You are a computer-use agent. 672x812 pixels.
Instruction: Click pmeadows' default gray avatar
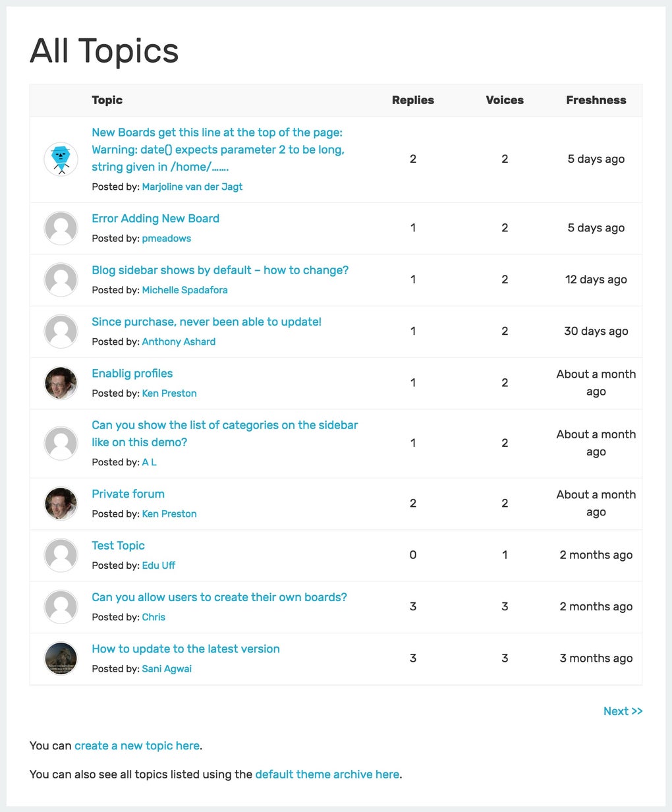[61, 228]
